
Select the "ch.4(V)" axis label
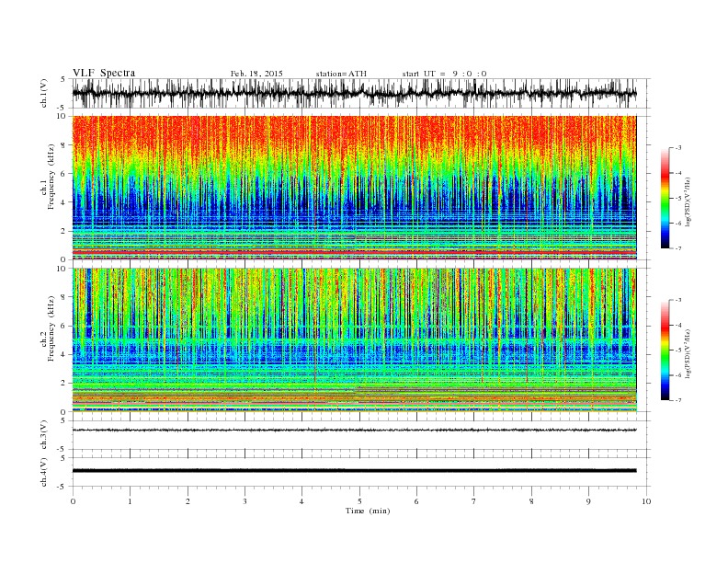44,472
